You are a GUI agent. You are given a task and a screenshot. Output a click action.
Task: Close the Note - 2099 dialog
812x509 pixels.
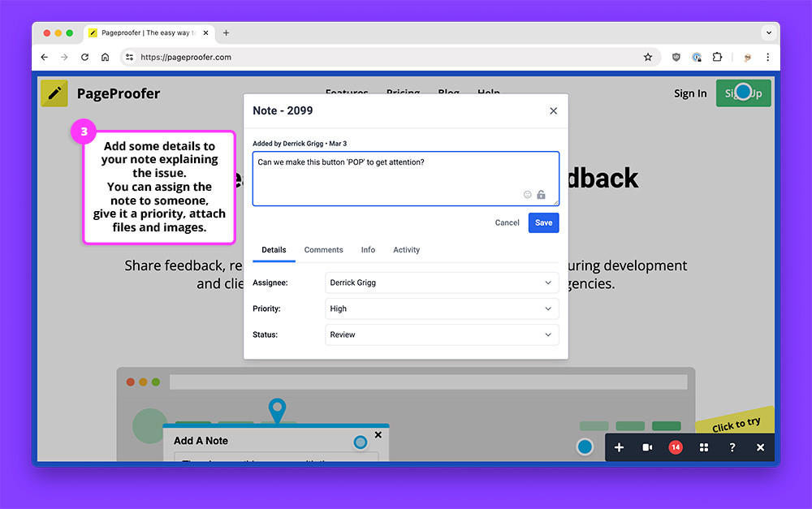[554, 110]
